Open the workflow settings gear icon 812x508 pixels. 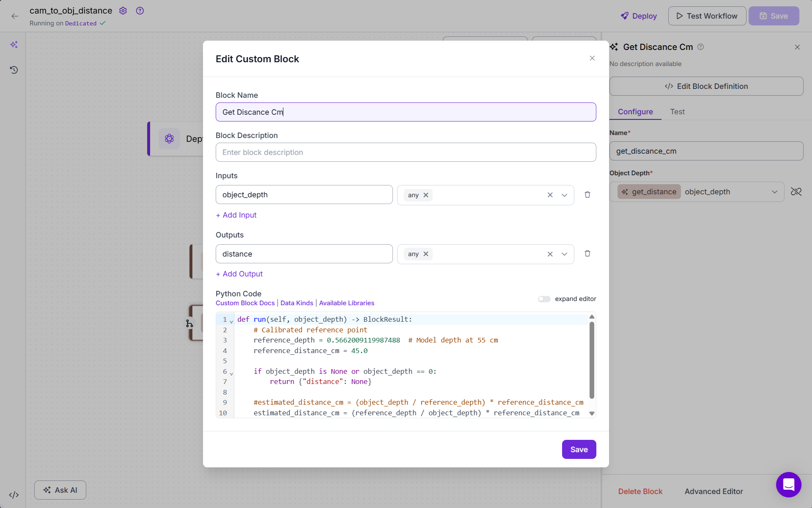click(x=123, y=11)
